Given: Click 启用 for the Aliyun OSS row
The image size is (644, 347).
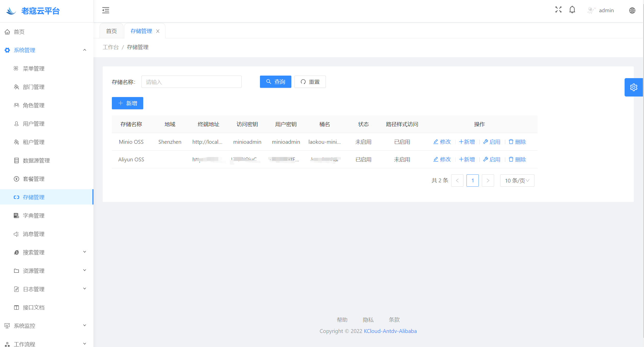Looking at the screenshot, I should click(492, 159).
